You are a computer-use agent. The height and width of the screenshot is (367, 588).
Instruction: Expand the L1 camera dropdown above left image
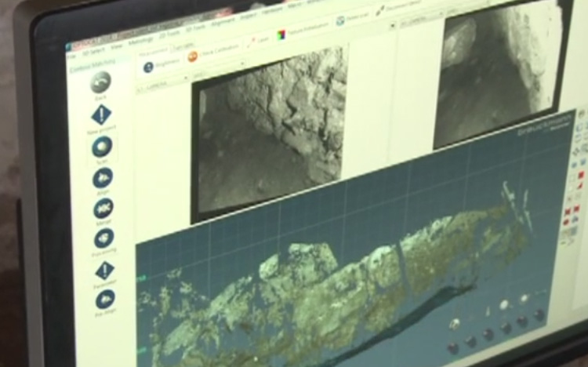pos(162,85)
